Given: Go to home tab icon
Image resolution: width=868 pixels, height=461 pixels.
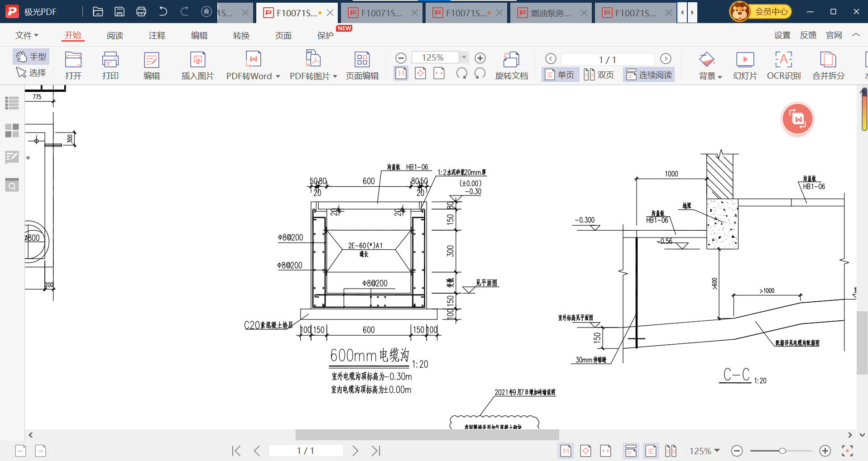Looking at the screenshot, I should coord(206,12).
